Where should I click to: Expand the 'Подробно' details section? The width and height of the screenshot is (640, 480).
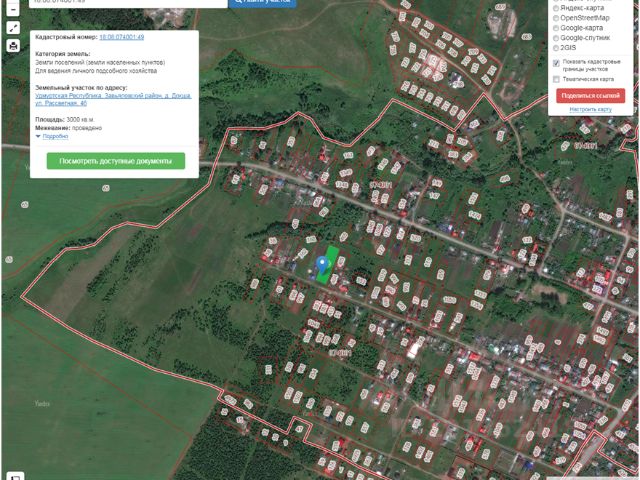55,136
